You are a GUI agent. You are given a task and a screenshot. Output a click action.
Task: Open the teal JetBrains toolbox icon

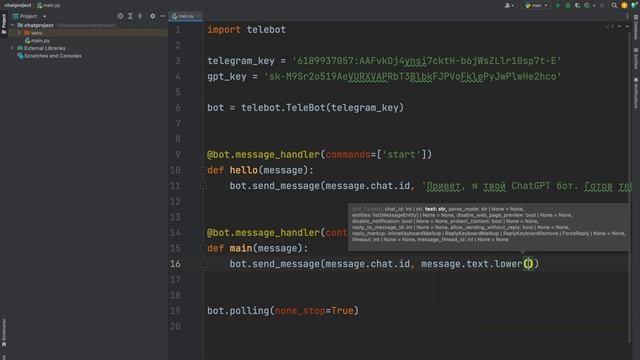pos(634,5)
